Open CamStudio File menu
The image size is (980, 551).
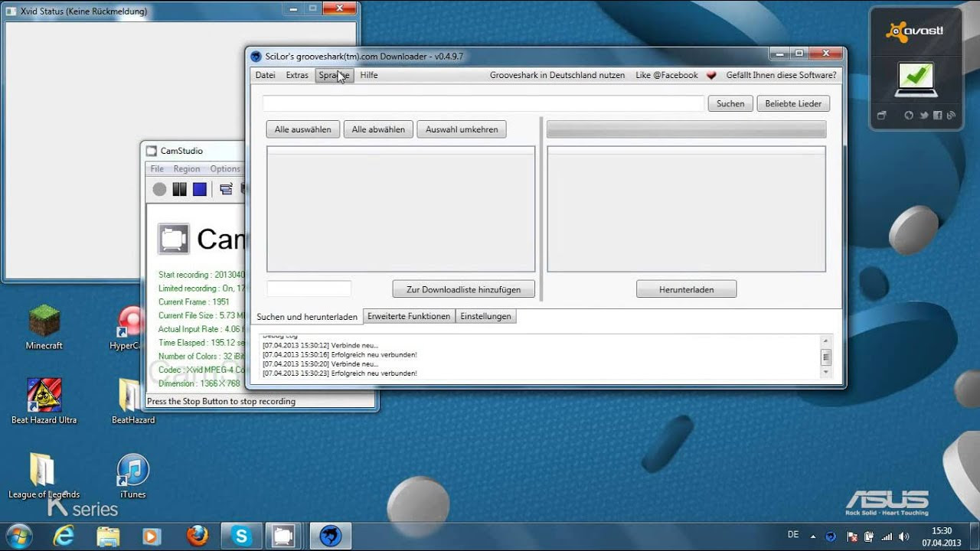tap(157, 169)
